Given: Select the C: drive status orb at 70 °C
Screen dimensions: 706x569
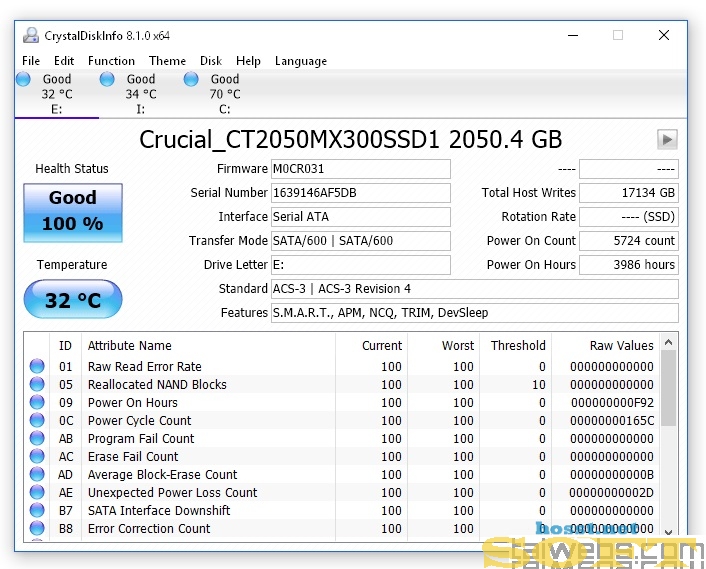Looking at the screenshot, I should tap(191, 79).
